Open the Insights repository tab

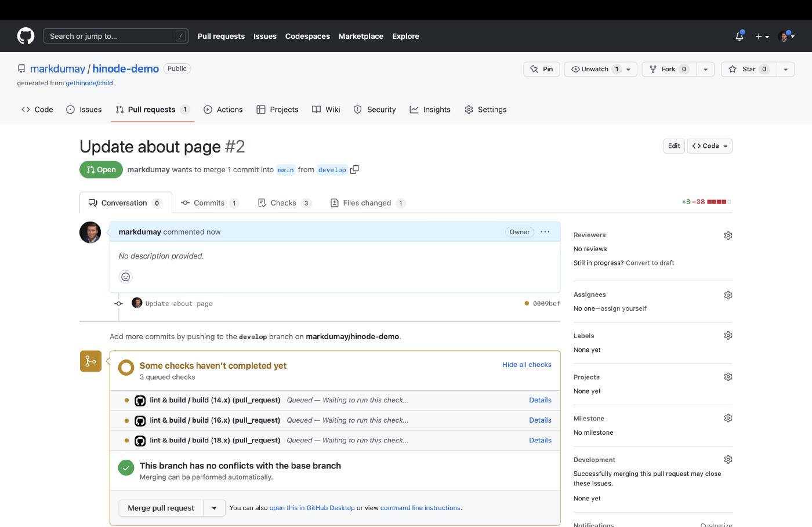tap(430, 110)
